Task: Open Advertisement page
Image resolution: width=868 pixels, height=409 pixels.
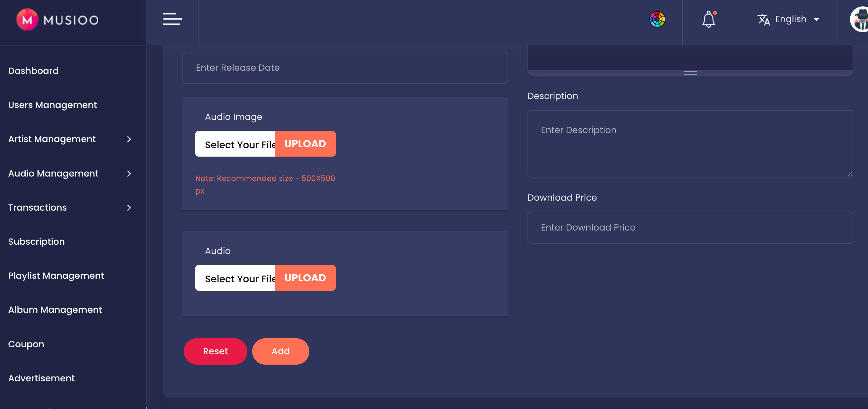Action: coord(41,378)
